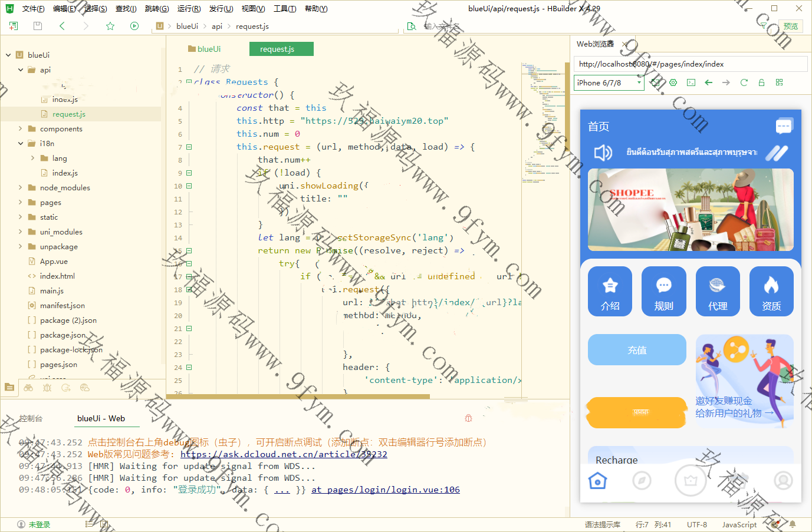Viewport: 812px width, 532px height.
Task: Refresh the Web browser preview
Action: (x=744, y=82)
